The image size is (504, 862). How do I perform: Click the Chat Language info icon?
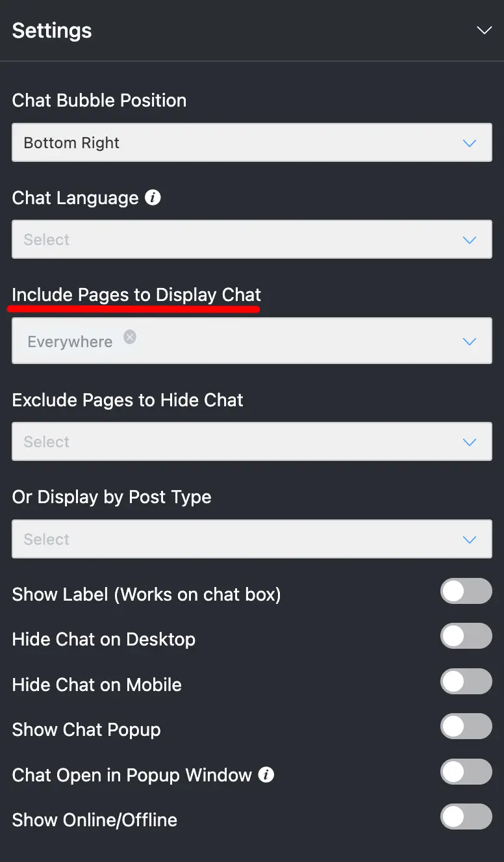152,196
